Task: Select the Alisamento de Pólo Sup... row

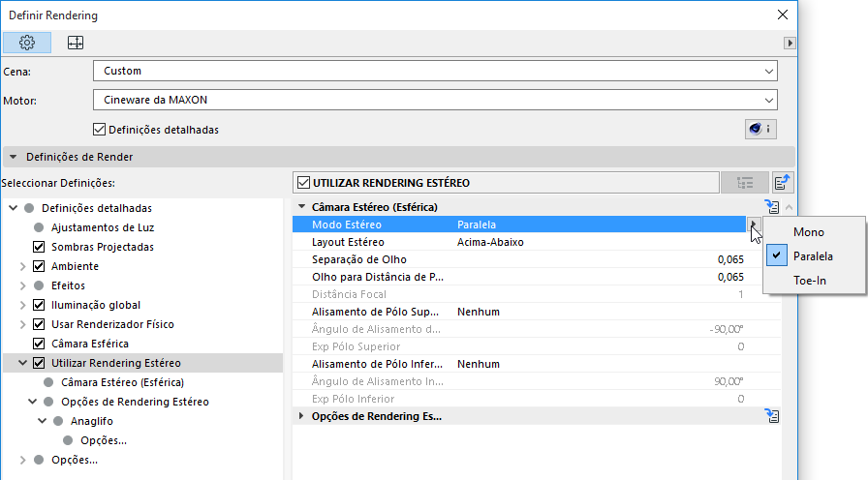Action: (x=537, y=312)
